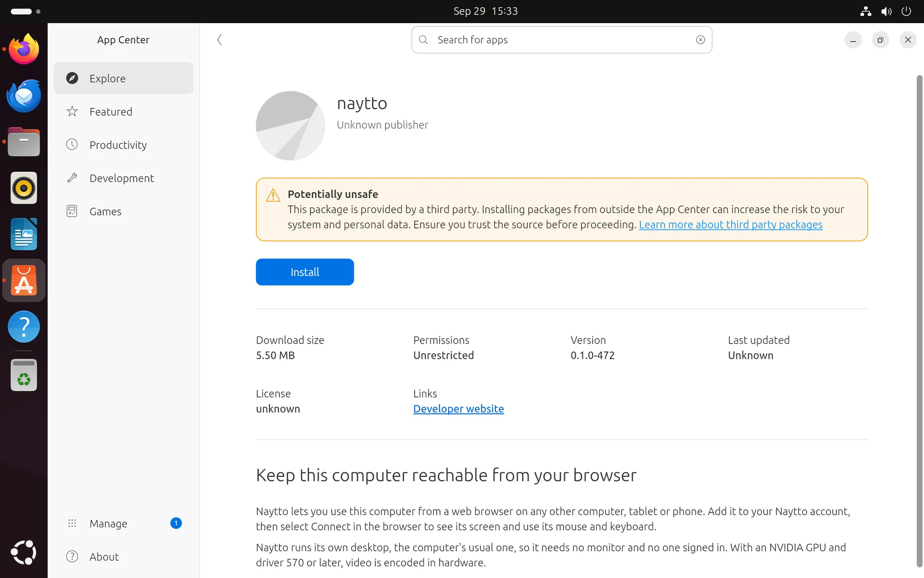Launch LibreOffice Writer from the dock
The height and width of the screenshot is (578, 924).
[24, 234]
